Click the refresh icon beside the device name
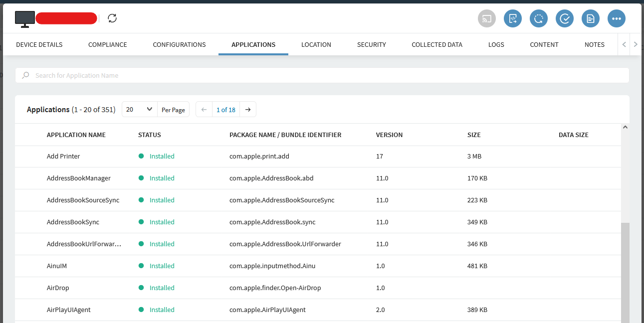 pyautogui.click(x=112, y=18)
